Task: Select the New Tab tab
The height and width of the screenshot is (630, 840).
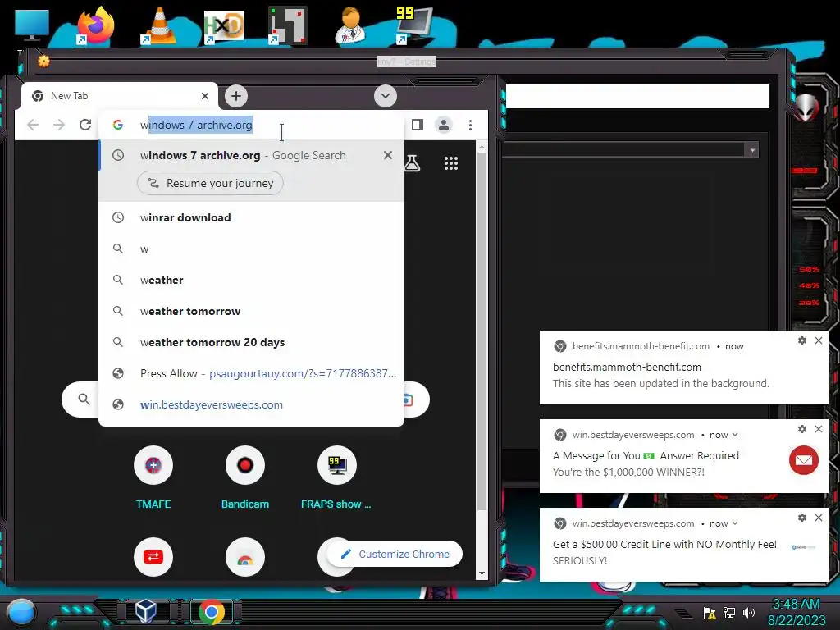Action: [x=120, y=96]
